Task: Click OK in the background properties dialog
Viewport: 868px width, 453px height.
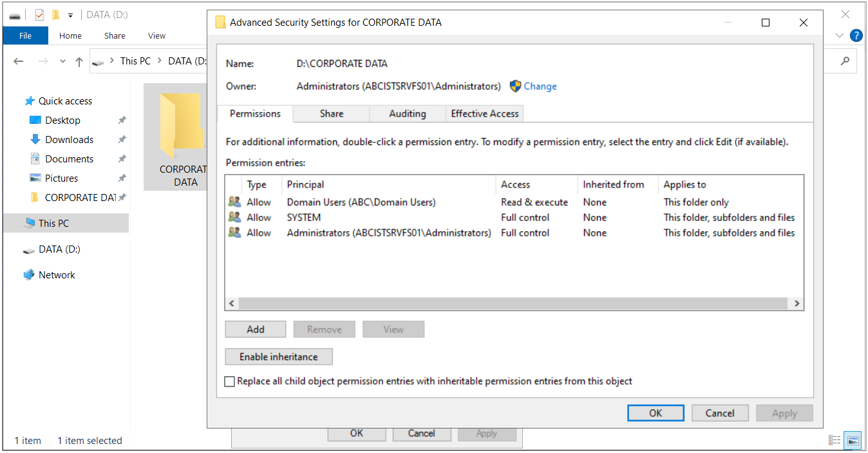Action: pyautogui.click(x=357, y=434)
